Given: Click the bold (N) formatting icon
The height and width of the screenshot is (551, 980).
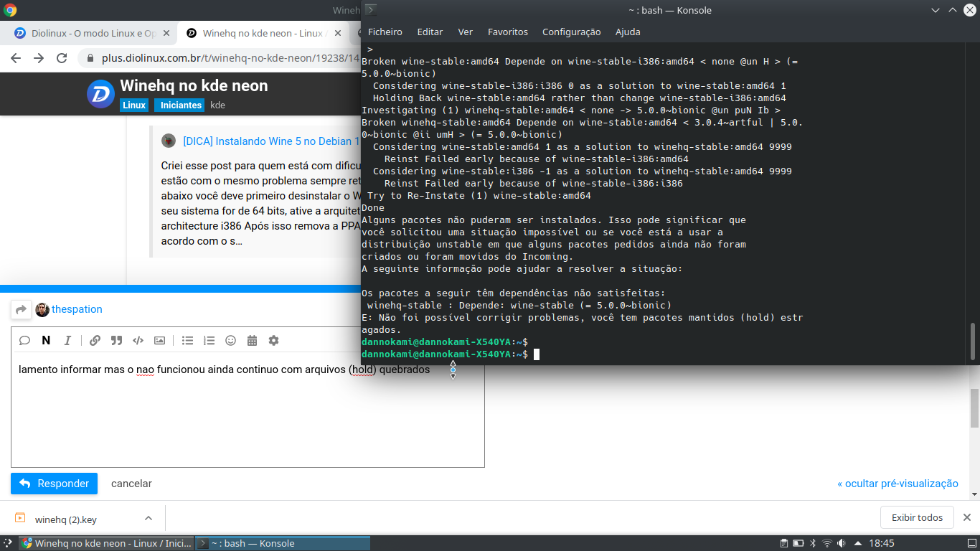Looking at the screenshot, I should tap(46, 341).
